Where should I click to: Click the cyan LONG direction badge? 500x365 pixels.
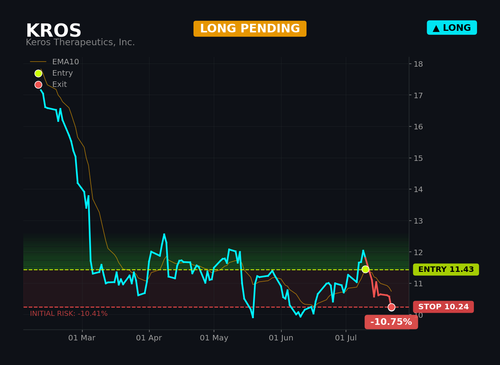click(452, 28)
